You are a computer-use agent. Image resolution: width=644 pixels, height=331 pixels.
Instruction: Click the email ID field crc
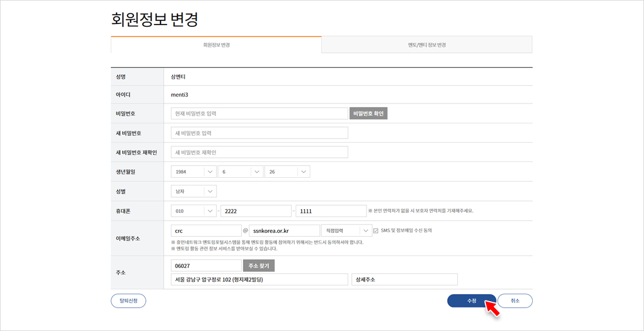206,230
